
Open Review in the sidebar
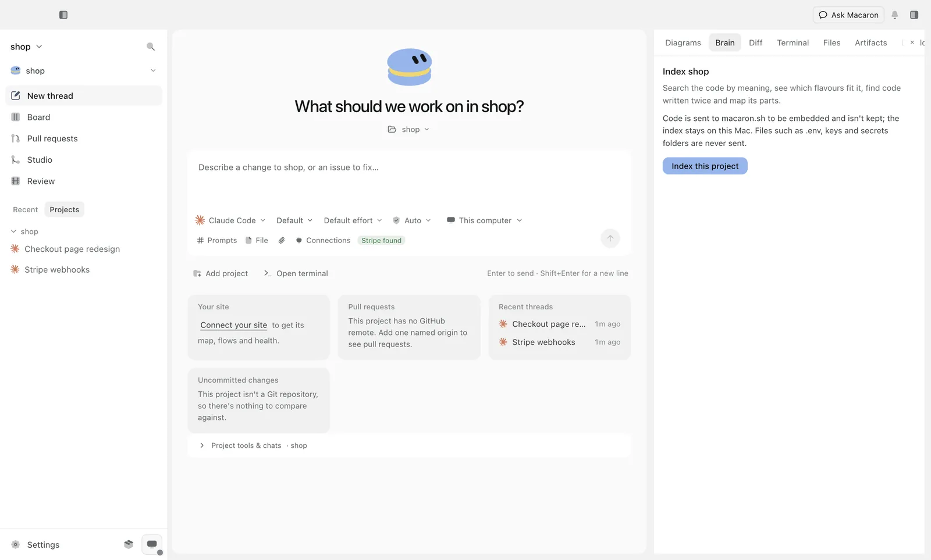[84, 181]
